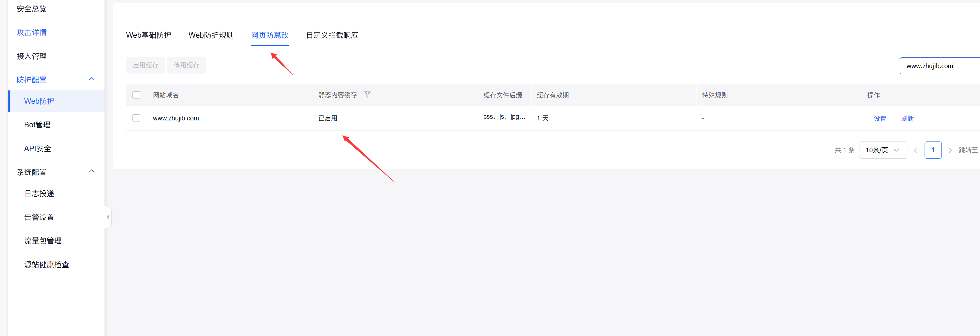Click 设置 link for www.zhujib.com

tap(880, 118)
